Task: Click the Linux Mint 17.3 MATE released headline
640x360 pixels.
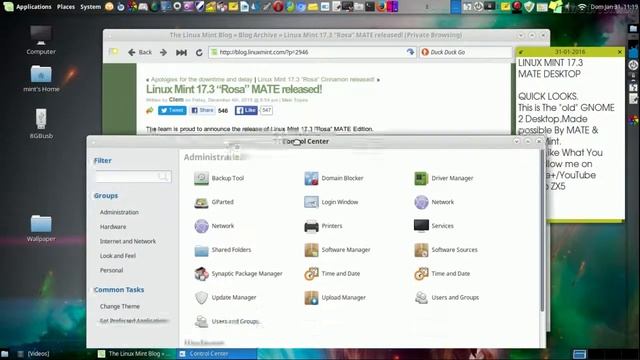Action: 234,89
